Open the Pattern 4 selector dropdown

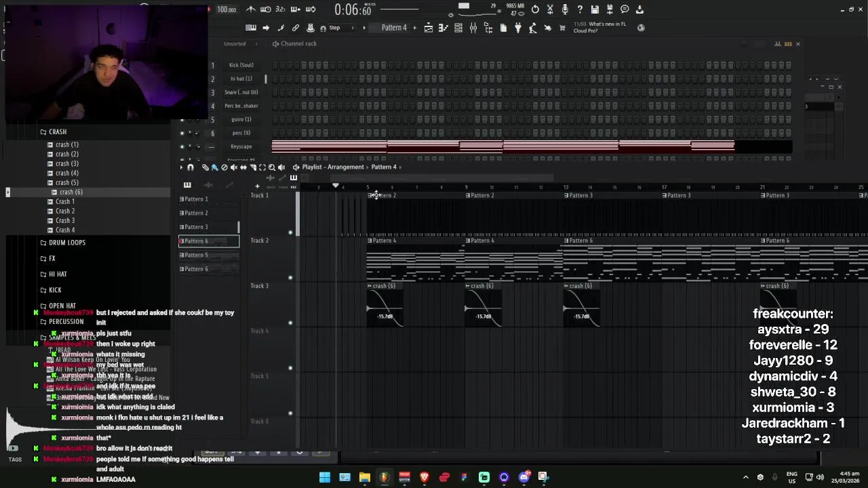[x=394, y=28]
